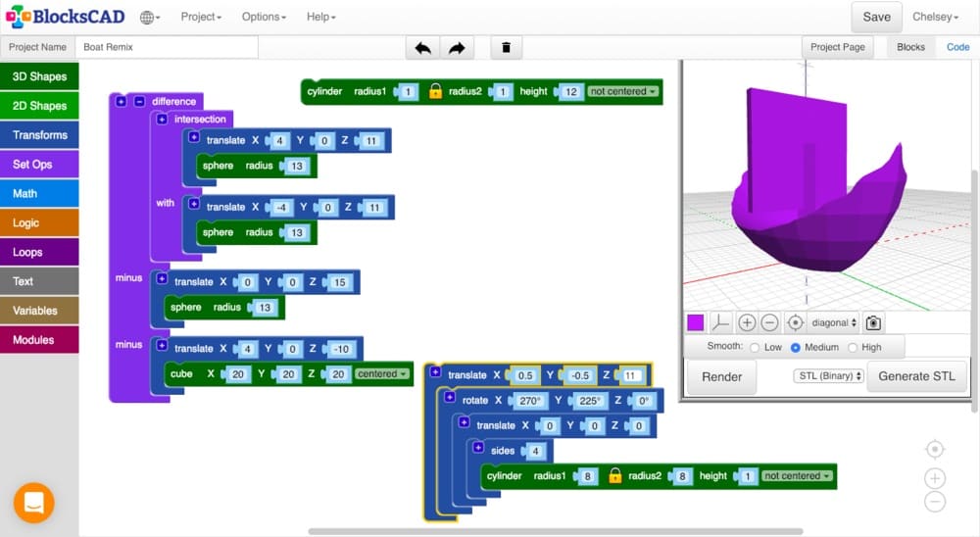Open the Help dropdown menu
Image resolution: width=980 pixels, height=537 pixels.
tap(321, 17)
